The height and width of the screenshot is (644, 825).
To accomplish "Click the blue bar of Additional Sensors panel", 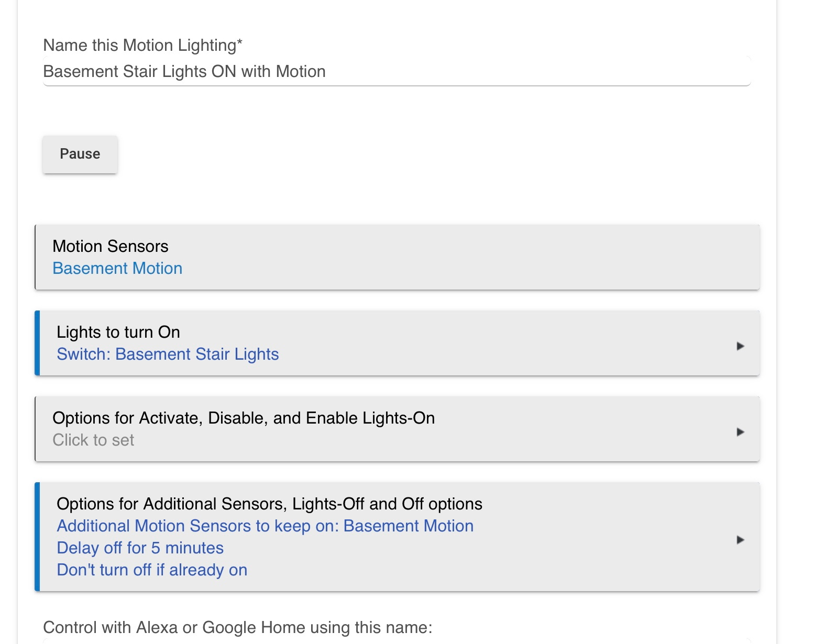I will [x=37, y=537].
